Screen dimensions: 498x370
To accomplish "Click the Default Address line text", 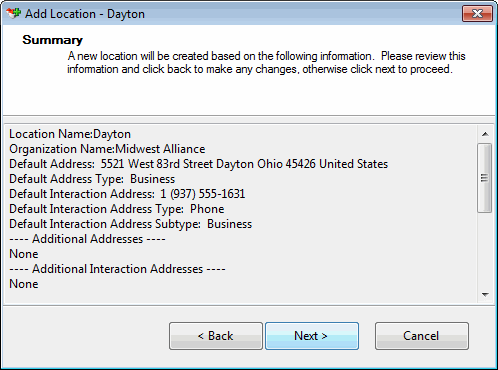I will [198, 164].
